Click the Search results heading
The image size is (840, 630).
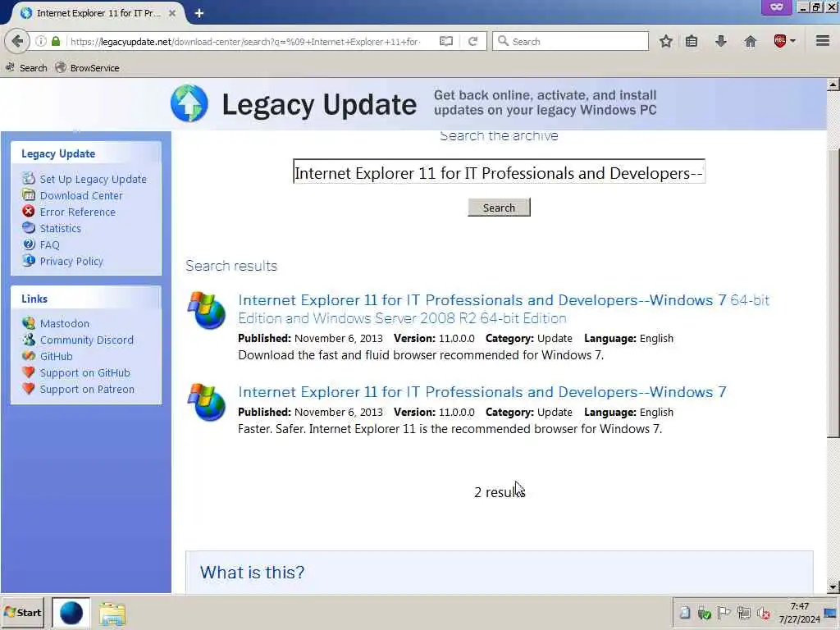click(231, 266)
